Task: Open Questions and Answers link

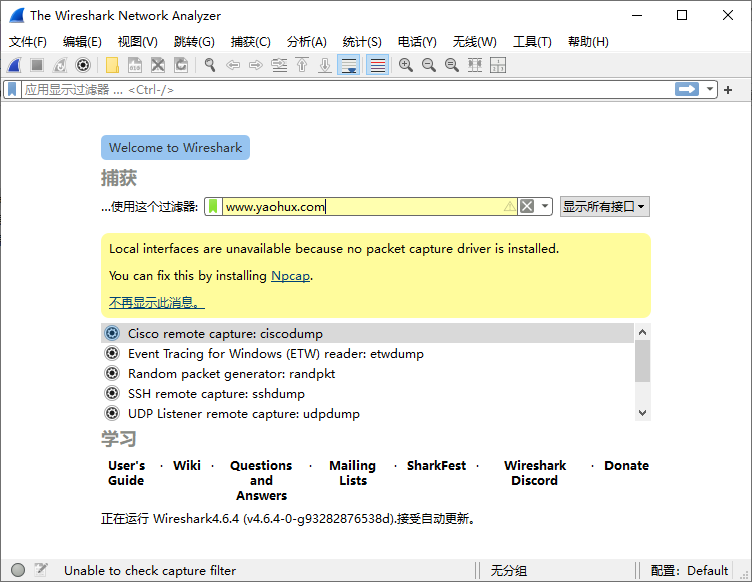Action: (261, 480)
